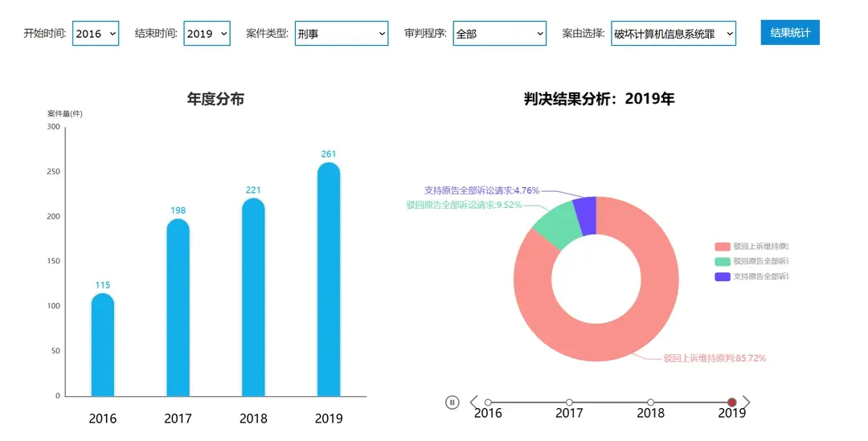
Task: Select the 2017 timeline marker
Action: coord(569,402)
